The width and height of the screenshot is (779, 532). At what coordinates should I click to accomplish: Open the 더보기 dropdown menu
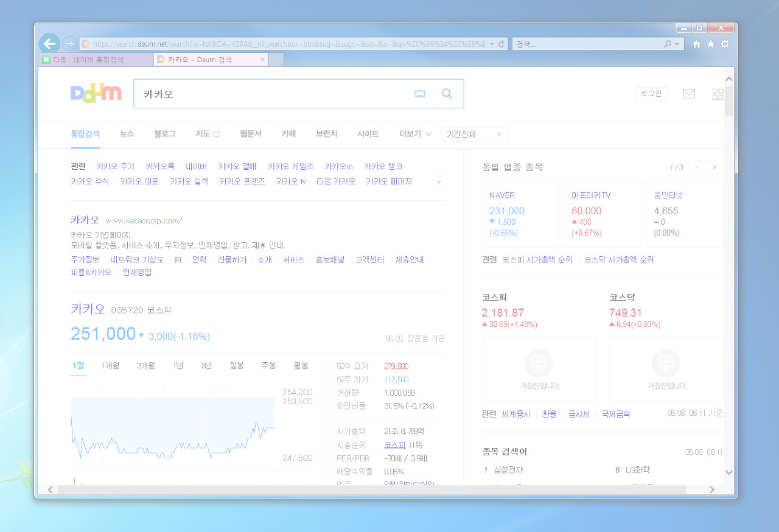pos(416,134)
